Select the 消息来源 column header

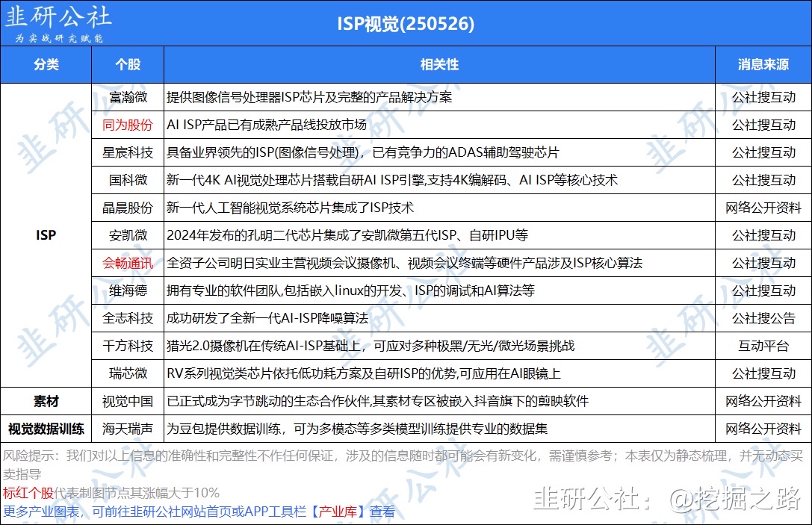[763, 65]
